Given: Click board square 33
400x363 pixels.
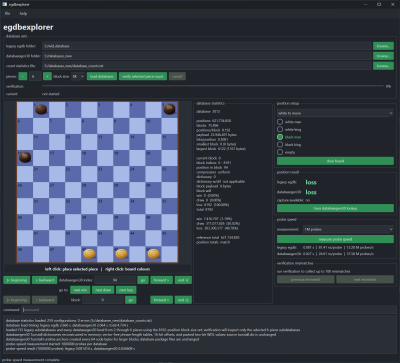Looking at the screenshot, I should pyautogui.click(x=105, y=206).
